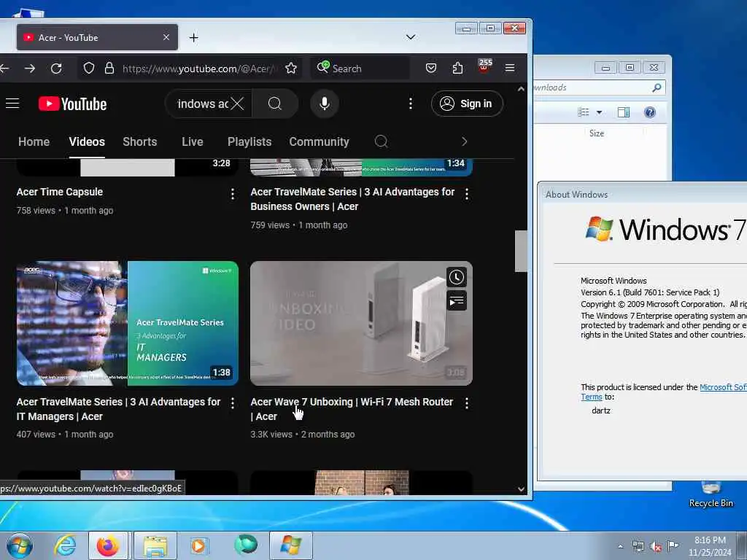
Task: Change view icon in Explorer window
Action: pyautogui.click(x=583, y=112)
